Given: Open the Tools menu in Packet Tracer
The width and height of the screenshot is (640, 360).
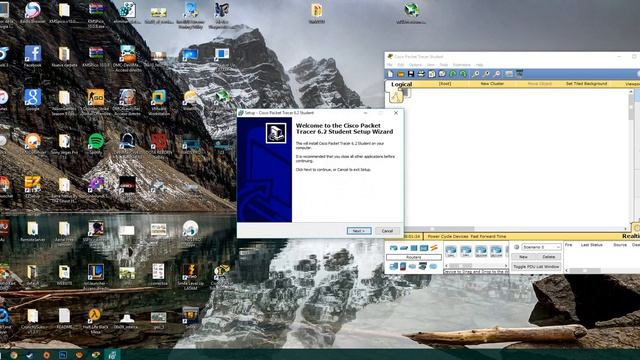Looking at the screenshot, I should point(444,65).
